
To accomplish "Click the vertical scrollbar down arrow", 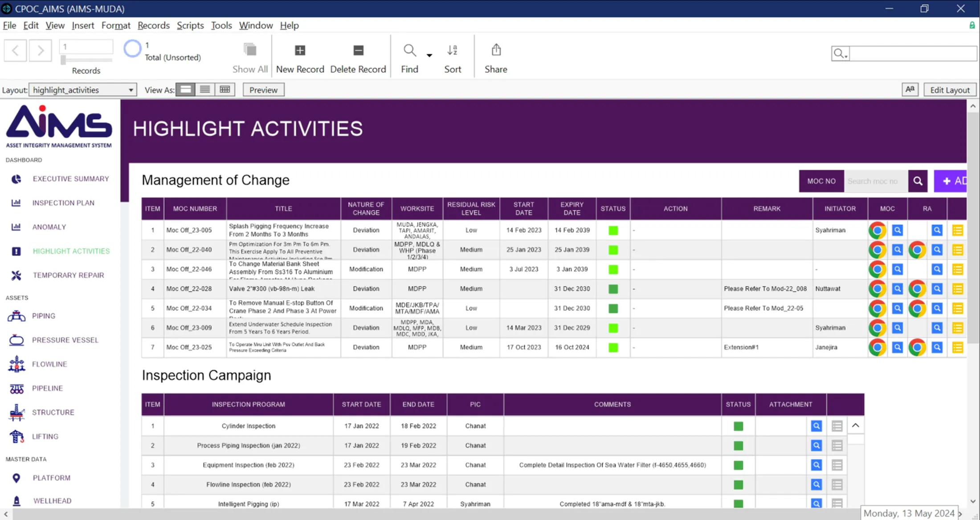I will [x=973, y=501].
